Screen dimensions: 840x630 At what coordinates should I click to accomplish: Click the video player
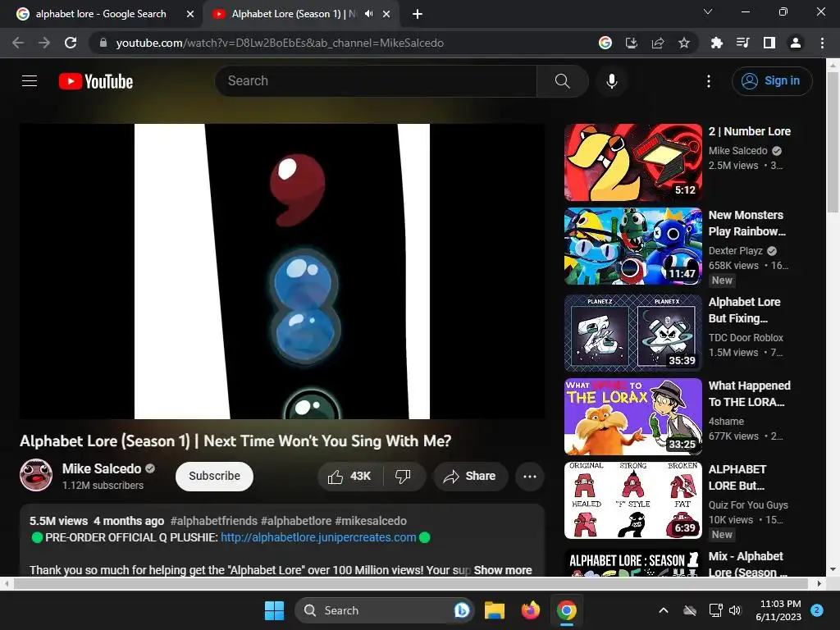point(282,271)
